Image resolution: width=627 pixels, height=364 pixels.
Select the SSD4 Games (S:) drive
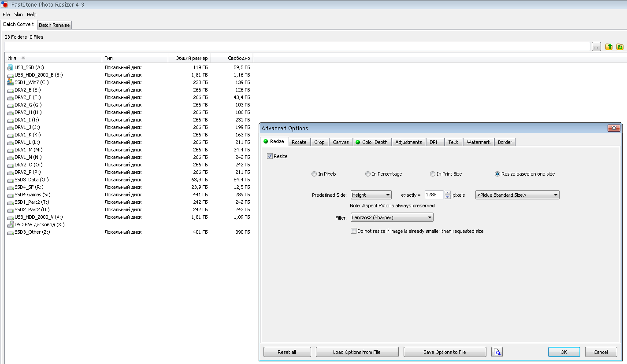32,195
